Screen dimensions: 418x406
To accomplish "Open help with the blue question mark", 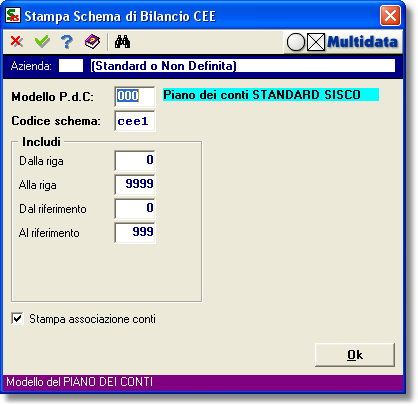I will click(x=67, y=42).
